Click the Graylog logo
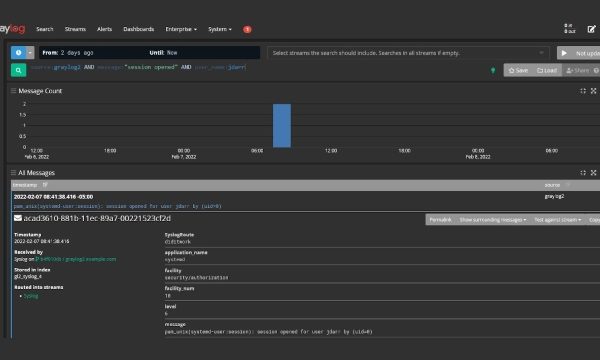The height and width of the screenshot is (360, 600). (12, 29)
